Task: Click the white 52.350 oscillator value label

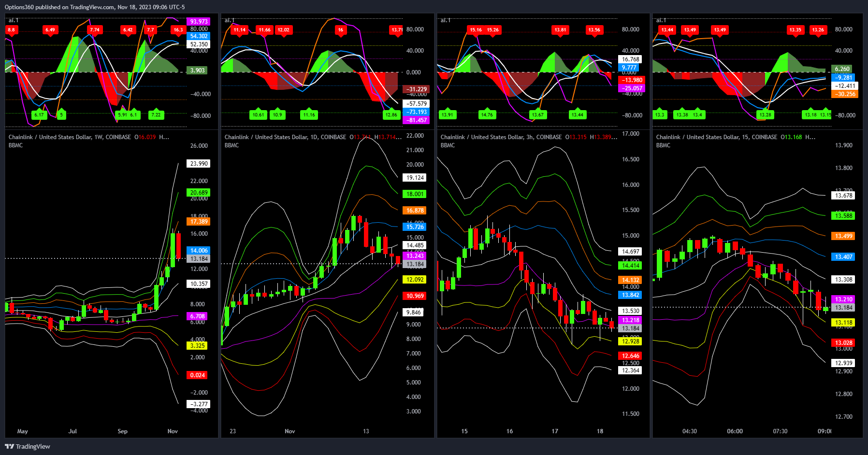Action: pyautogui.click(x=199, y=44)
